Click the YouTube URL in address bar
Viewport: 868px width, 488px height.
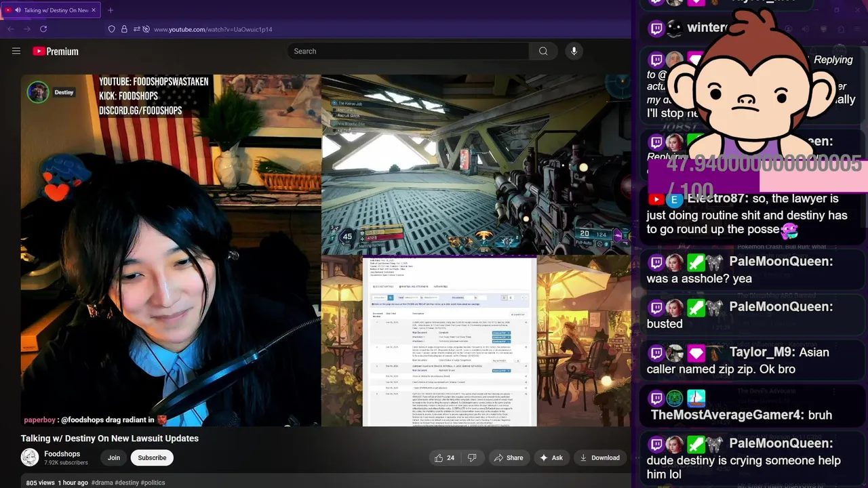tap(213, 29)
